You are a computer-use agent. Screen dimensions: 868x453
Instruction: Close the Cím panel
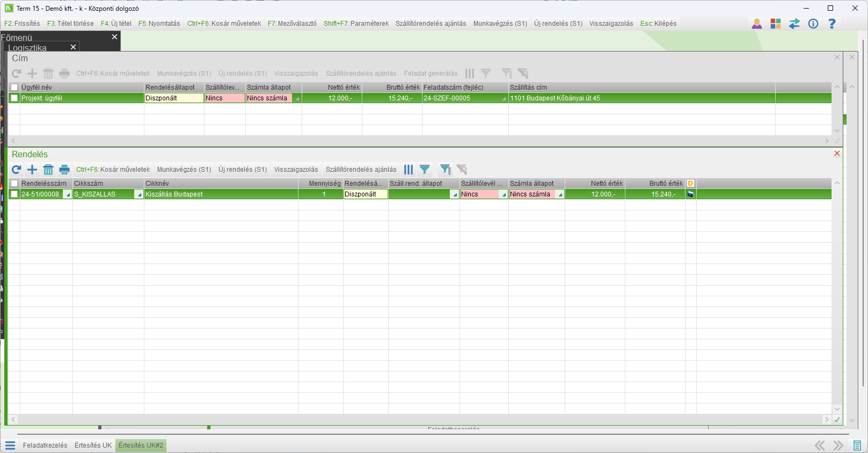point(837,57)
